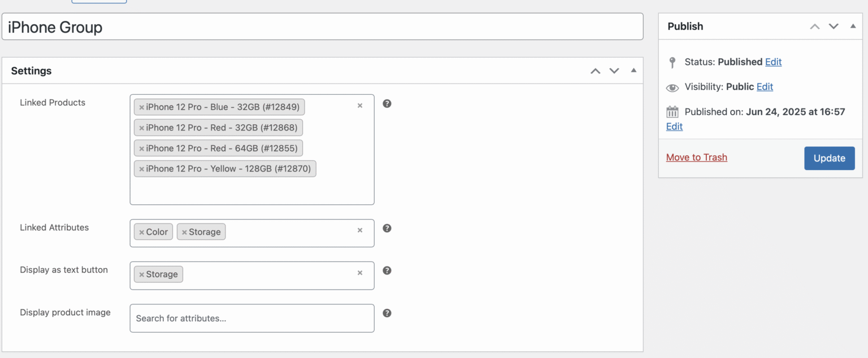The image size is (868, 358).
Task: Clear all Display as text button selections
Action: pyautogui.click(x=359, y=273)
